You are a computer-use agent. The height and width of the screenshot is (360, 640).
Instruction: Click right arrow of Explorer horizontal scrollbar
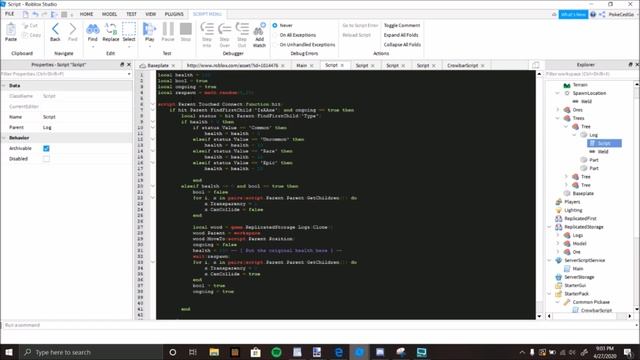click(x=630, y=316)
